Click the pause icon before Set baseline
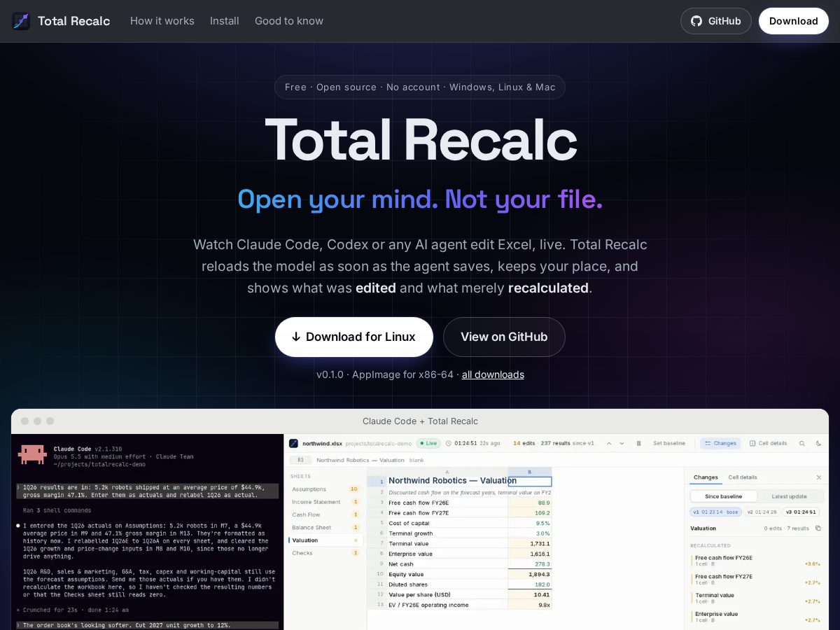840x630 pixels. pos(638,443)
